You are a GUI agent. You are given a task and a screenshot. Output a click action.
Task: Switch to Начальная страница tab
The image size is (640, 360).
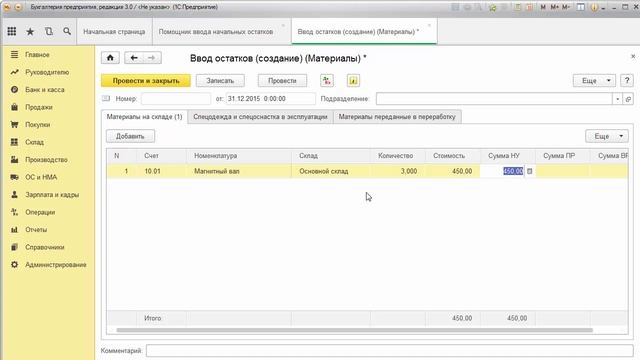pyautogui.click(x=114, y=32)
